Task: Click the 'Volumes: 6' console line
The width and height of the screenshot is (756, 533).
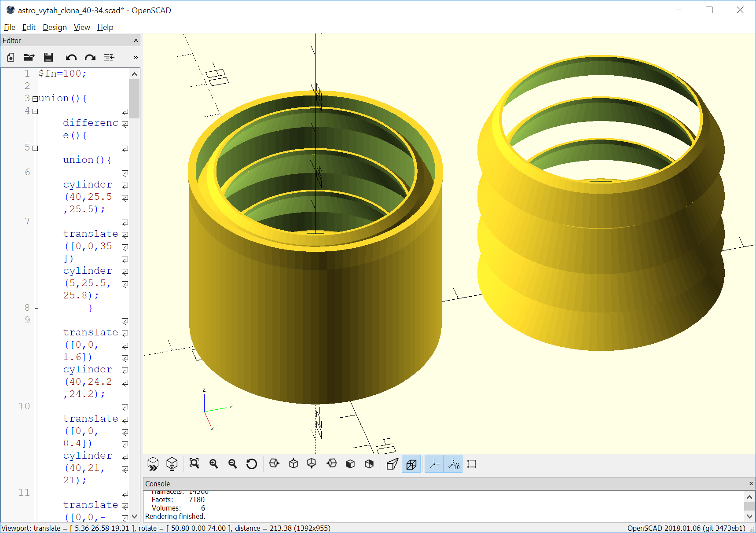Action: [x=178, y=508]
